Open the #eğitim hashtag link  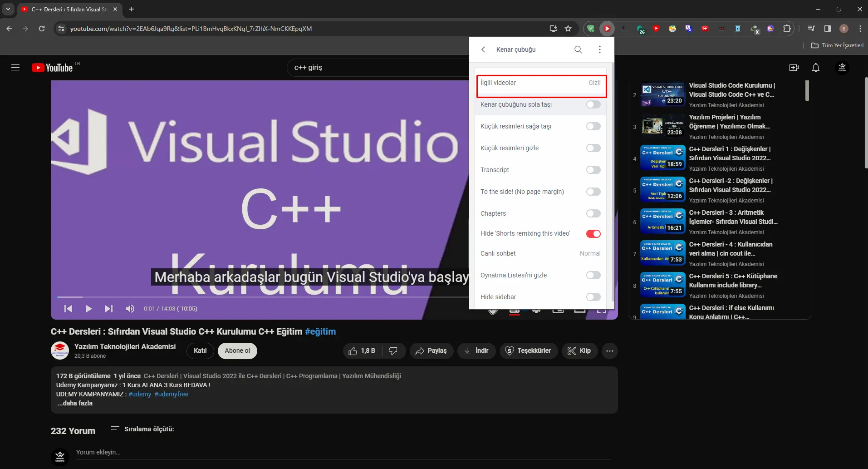(x=320, y=332)
